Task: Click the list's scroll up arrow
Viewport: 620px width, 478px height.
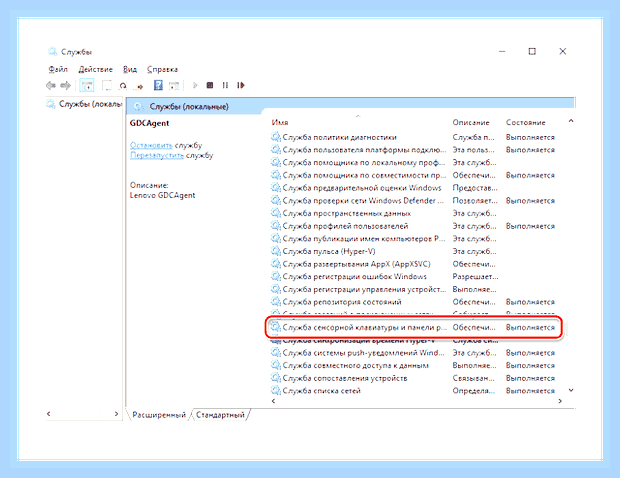Action: click(x=571, y=121)
